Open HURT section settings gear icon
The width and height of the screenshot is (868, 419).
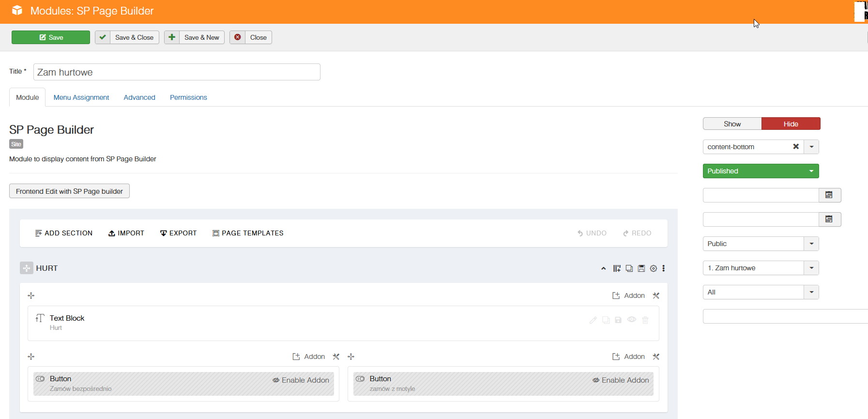coord(653,268)
